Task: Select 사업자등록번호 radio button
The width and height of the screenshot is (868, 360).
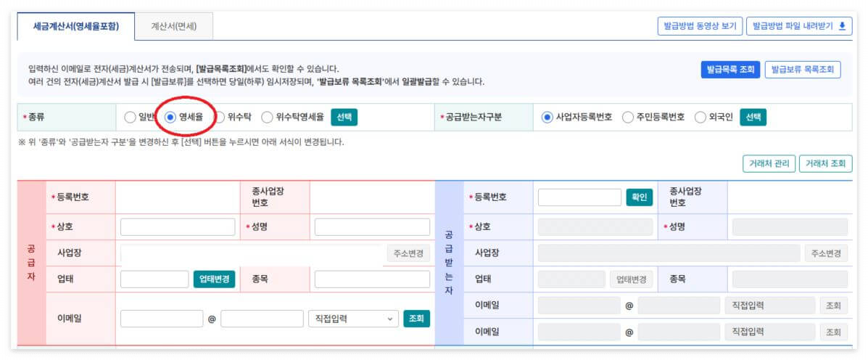Action: (x=547, y=117)
